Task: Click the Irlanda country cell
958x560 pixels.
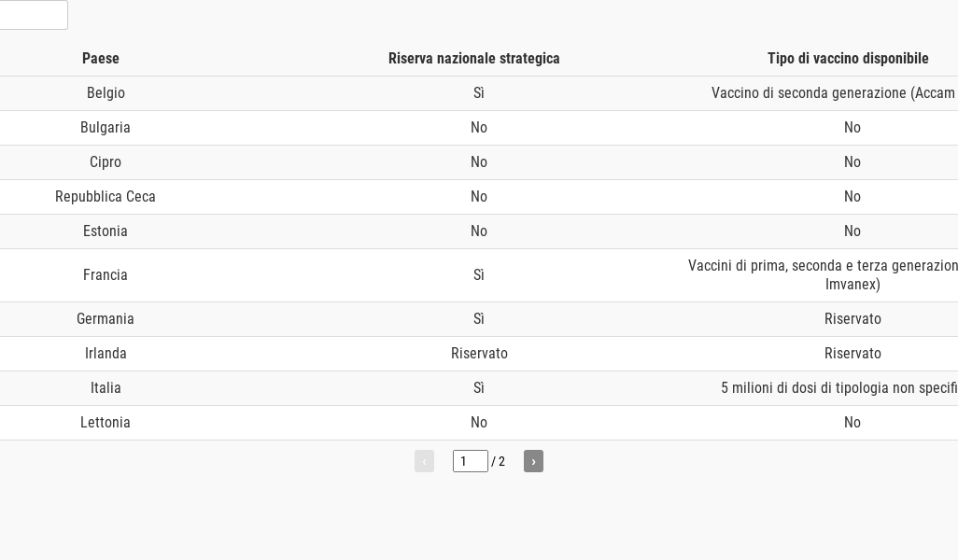Action: pos(106,354)
